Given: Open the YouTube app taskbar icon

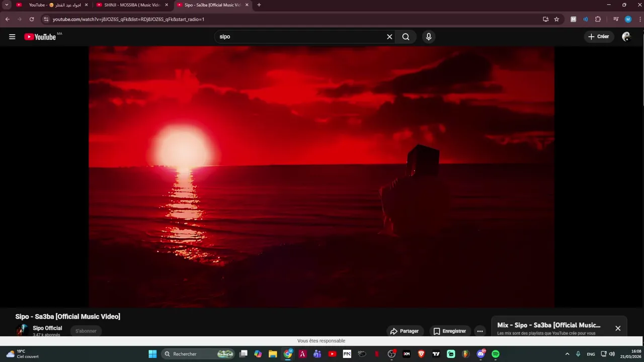Looking at the screenshot, I should [x=332, y=354].
